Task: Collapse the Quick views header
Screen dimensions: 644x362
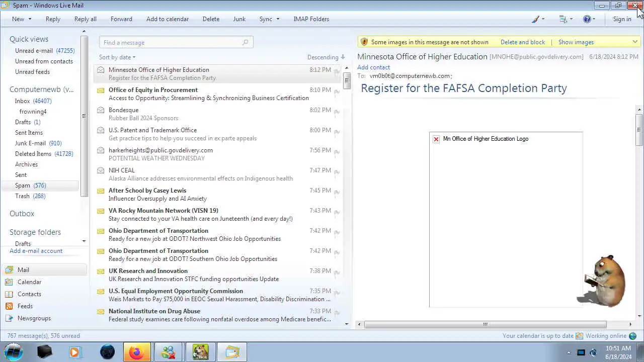Action: pos(29,39)
